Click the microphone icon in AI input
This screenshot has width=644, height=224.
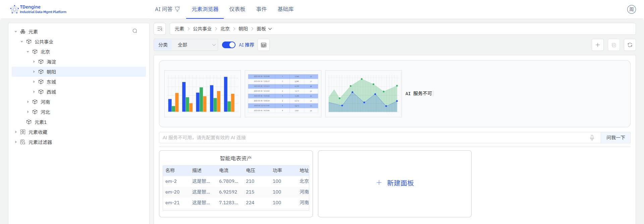click(592, 138)
